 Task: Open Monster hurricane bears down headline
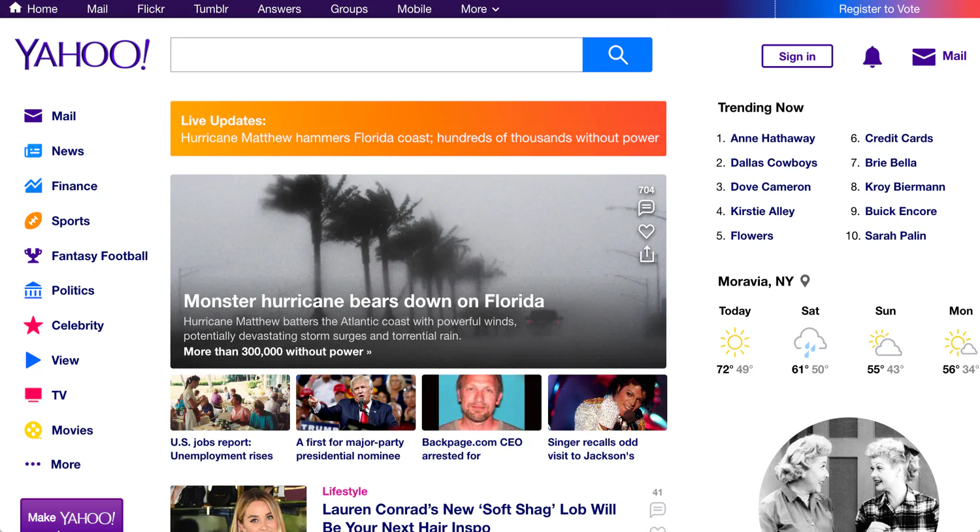tap(364, 301)
